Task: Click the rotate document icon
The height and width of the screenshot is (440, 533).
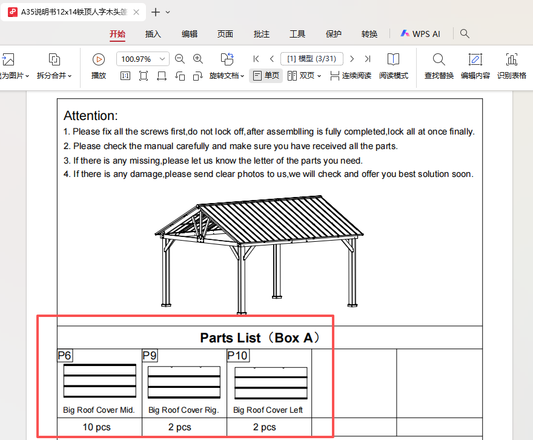Action: point(227,59)
